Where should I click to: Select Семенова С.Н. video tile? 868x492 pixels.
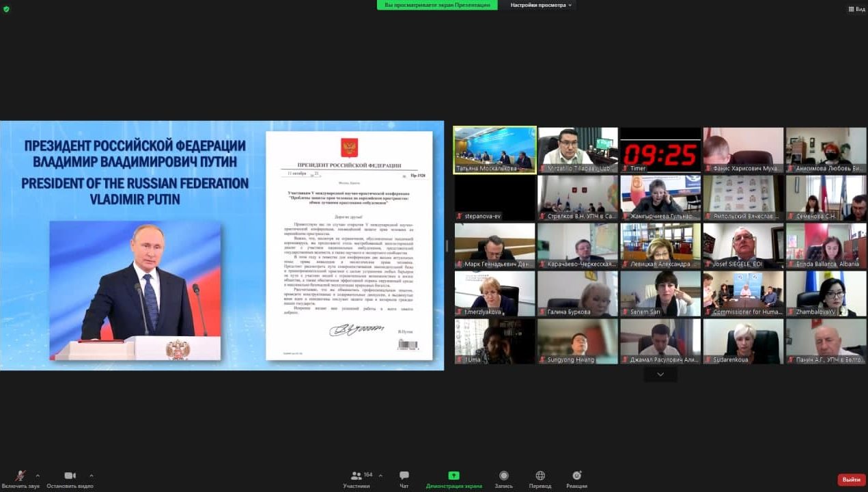pyautogui.click(x=826, y=197)
